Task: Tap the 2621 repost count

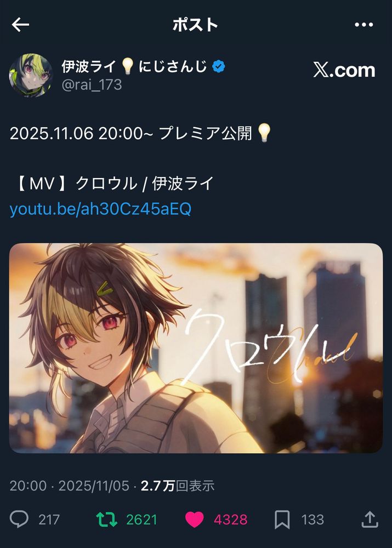Action: (141, 520)
